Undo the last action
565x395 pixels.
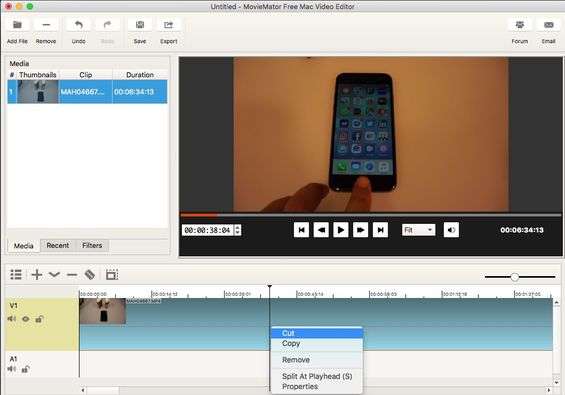[78, 25]
